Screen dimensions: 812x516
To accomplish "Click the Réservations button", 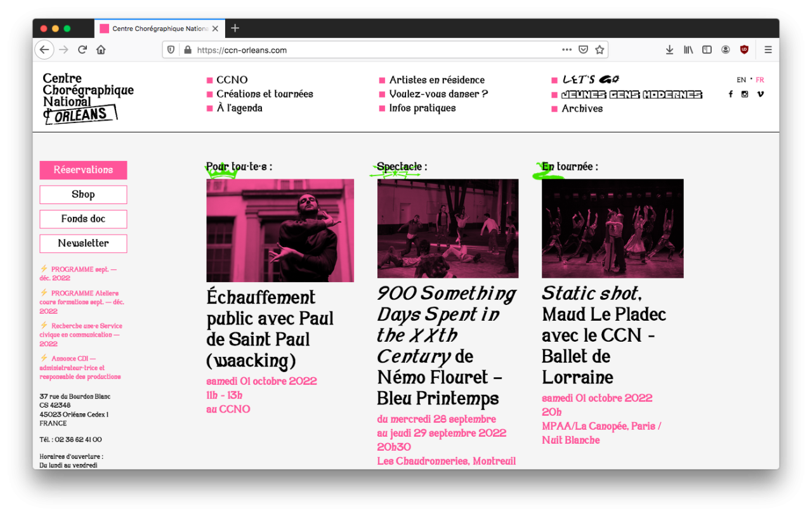I will (x=83, y=170).
